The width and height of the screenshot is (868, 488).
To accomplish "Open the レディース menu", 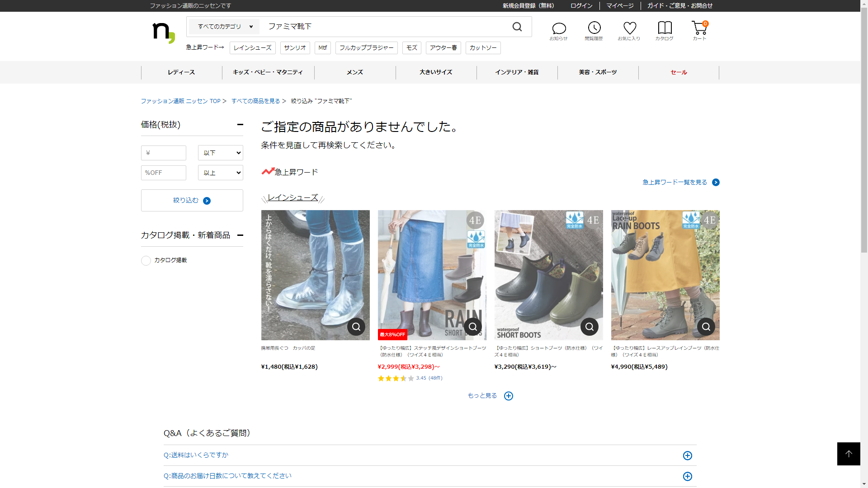I will tap(181, 72).
